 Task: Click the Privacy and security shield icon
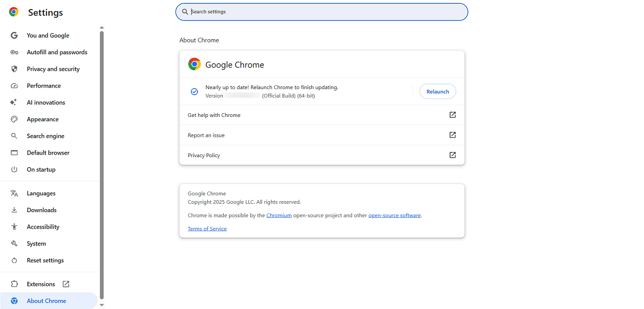(14, 69)
